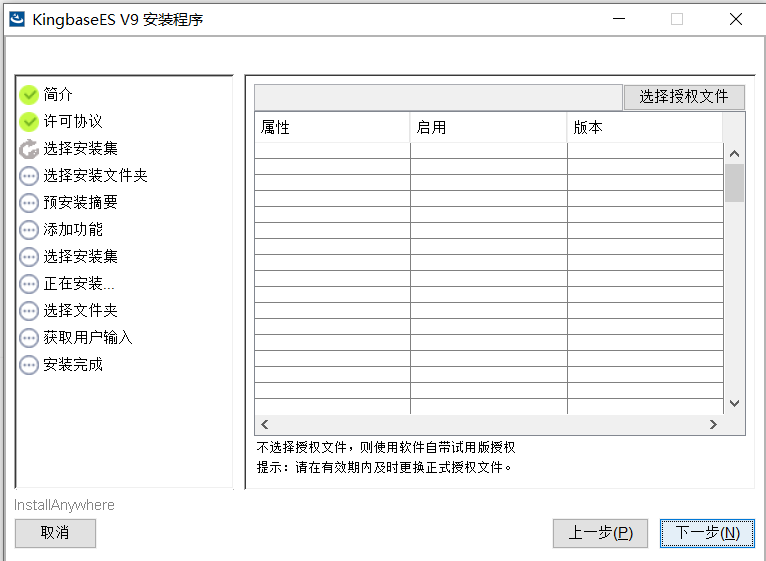Click the 属性 column header
This screenshot has height=561, width=766.
(x=331, y=128)
